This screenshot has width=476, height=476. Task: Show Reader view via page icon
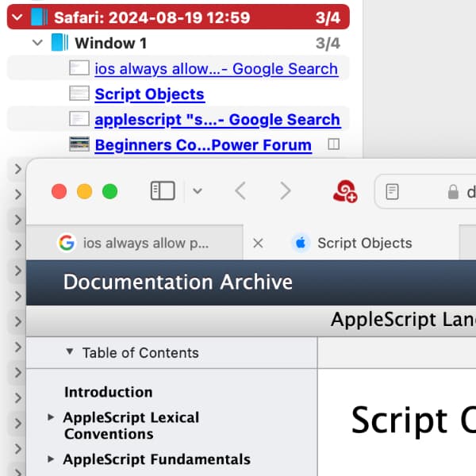pos(392,191)
